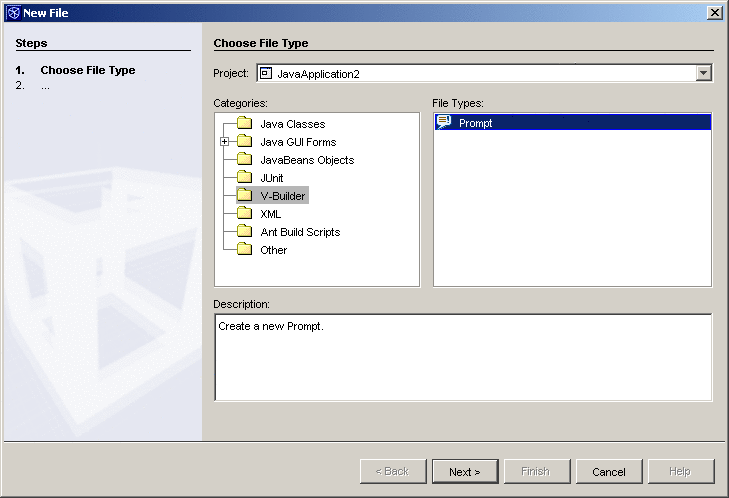Select the Other category
The image size is (729, 498).
coord(273,250)
